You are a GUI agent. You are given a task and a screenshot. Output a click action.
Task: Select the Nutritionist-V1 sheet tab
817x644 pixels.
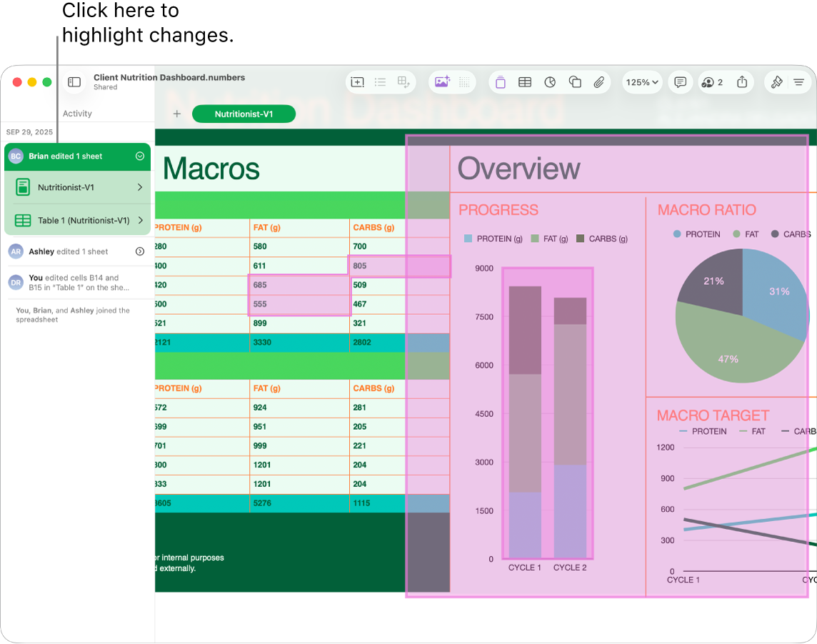[x=244, y=114]
